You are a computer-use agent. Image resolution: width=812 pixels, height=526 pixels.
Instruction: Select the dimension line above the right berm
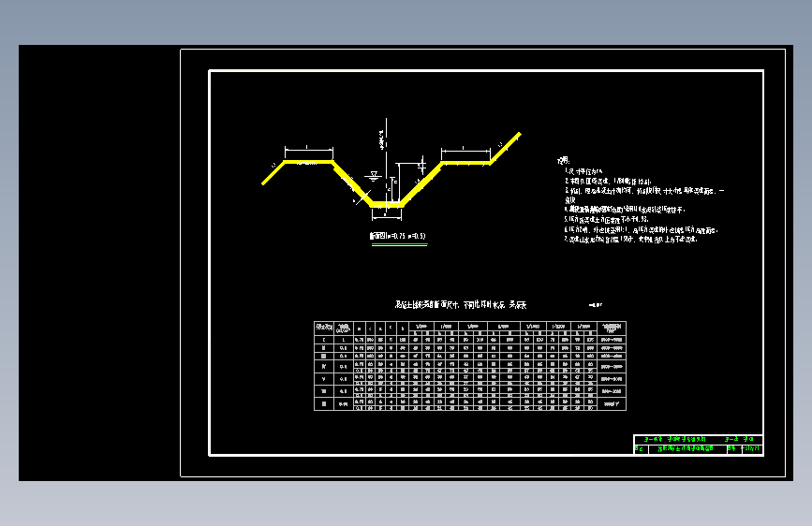tap(465, 152)
